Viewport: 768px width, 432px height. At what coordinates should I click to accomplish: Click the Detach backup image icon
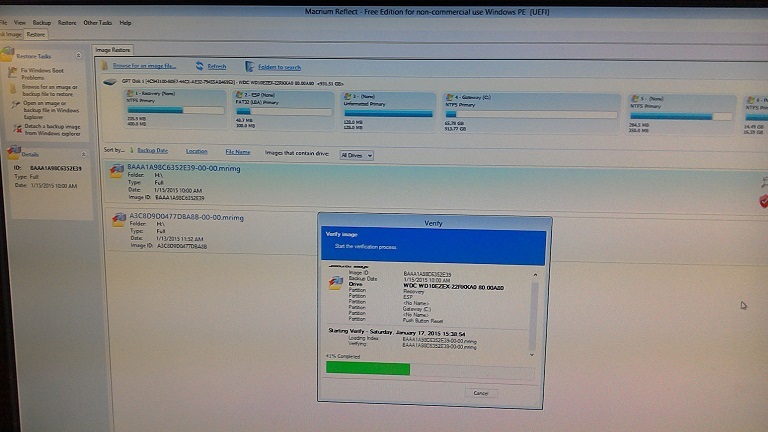click(17, 129)
